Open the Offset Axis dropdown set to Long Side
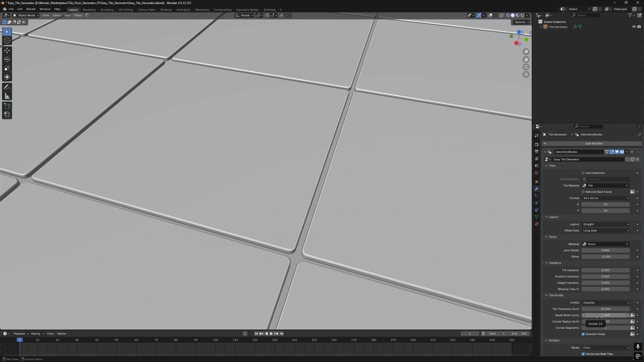The image size is (644, 362). [x=606, y=230]
